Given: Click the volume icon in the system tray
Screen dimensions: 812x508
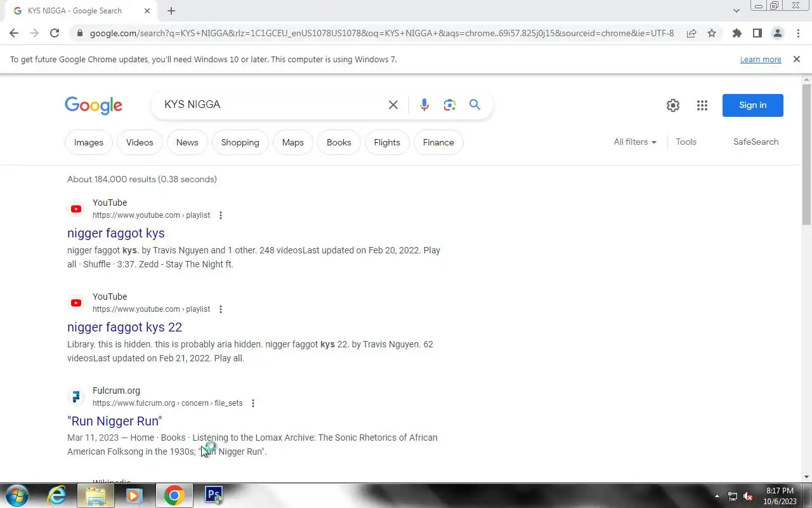Looking at the screenshot, I should click(x=748, y=496).
